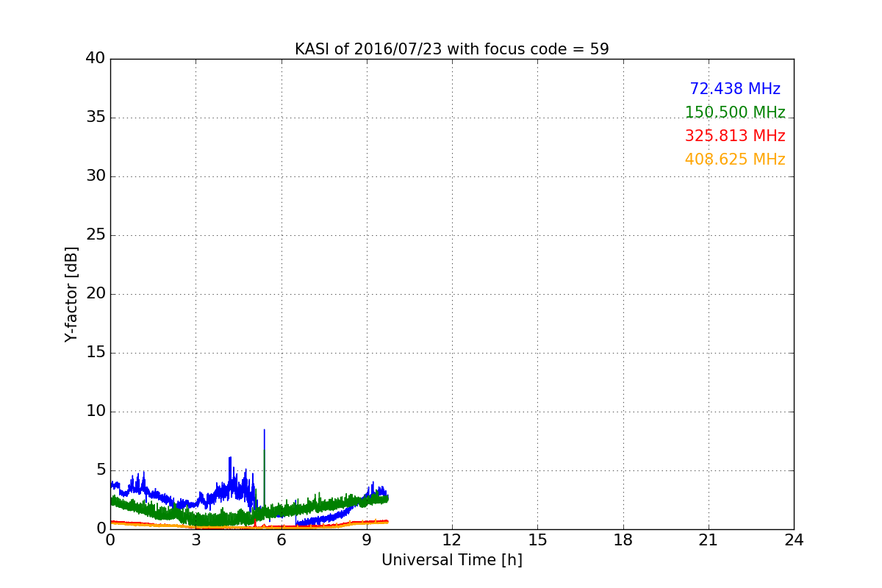The width and height of the screenshot is (882, 588).
Task: Click the y-axis tick label '10'
Action: [96, 411]
